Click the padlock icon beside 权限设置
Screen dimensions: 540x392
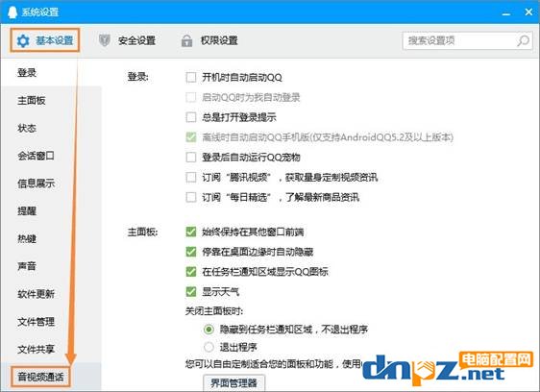point(186,40)
